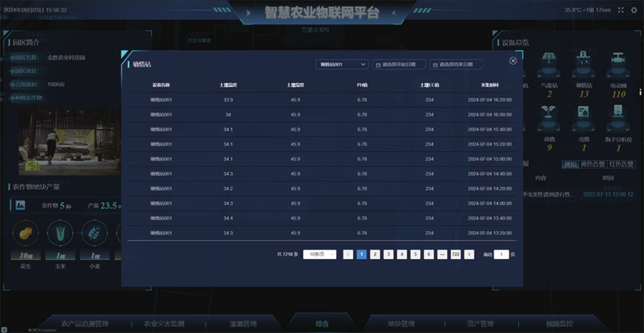
Task: Select the 通知 notification filter
Action: (569, 165)
